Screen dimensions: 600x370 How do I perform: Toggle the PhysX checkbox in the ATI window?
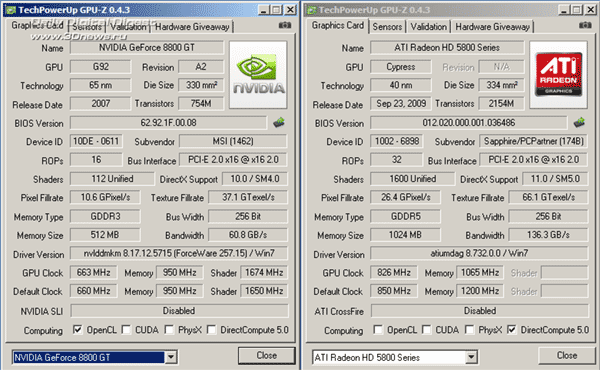pyautogui.click(x=470, y=329)
